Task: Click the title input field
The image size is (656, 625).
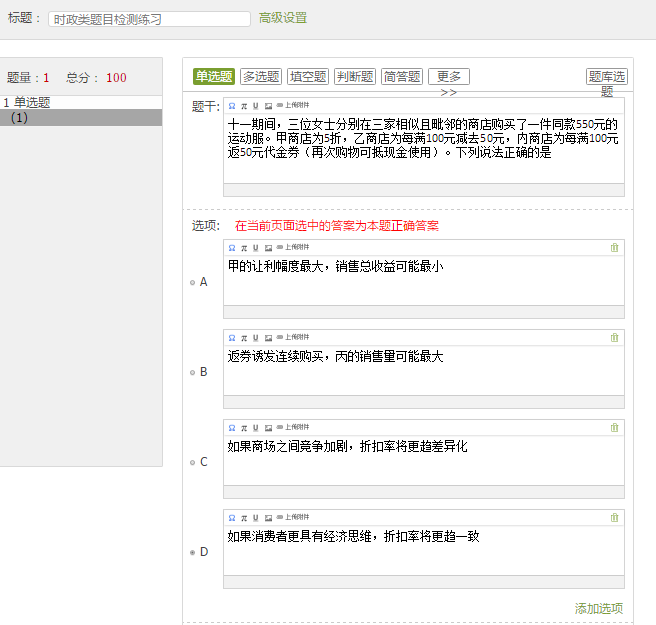Action: click(x=149, y=19)
